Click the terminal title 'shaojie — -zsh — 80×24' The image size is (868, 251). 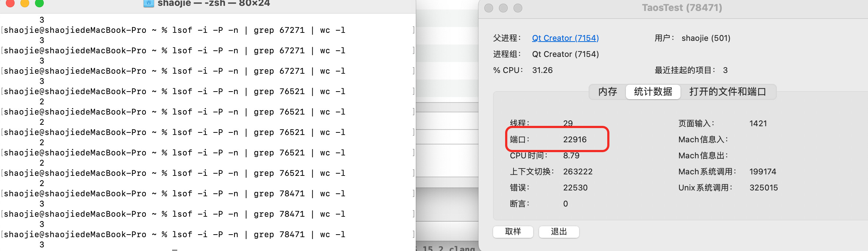(214, 4)
